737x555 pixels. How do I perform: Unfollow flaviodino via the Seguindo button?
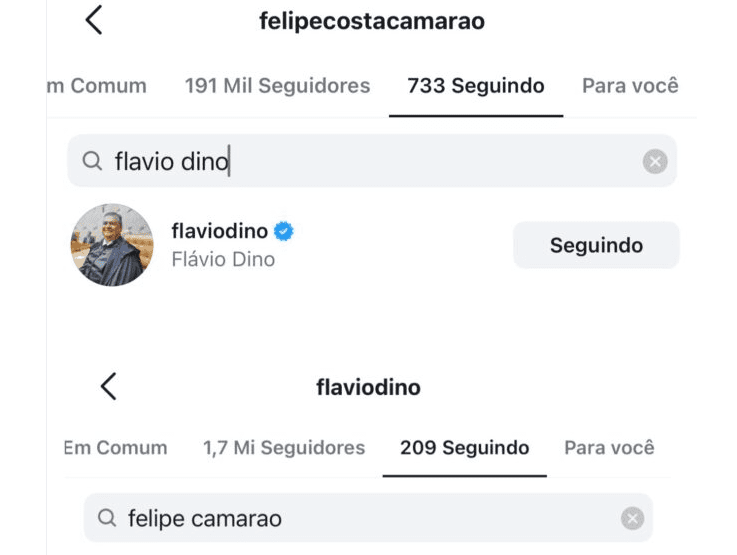pos(596,245)
